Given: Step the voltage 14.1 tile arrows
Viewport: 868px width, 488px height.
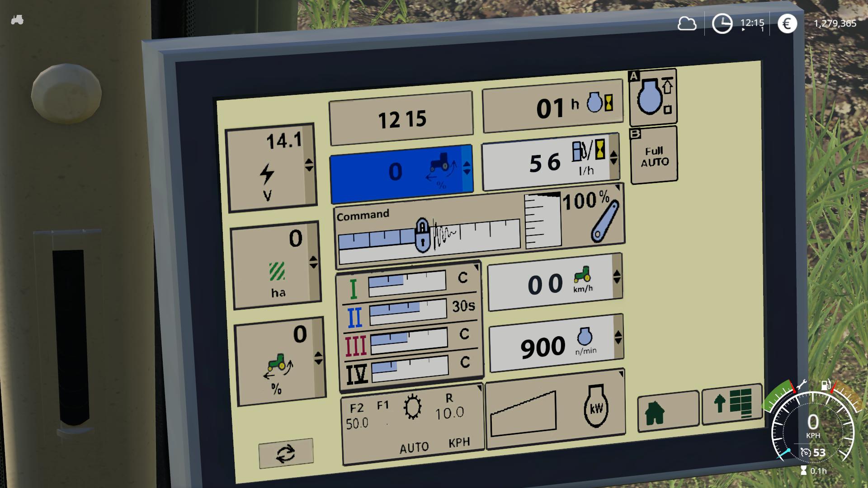Looking at the screenshot, I should click(309, 165).
